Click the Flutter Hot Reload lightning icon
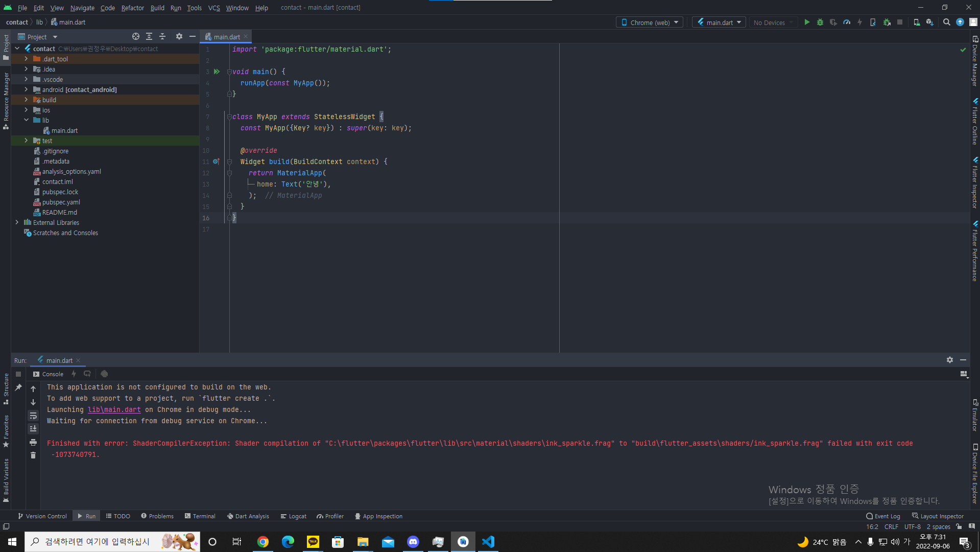980x552 pixels. (860, 22)
